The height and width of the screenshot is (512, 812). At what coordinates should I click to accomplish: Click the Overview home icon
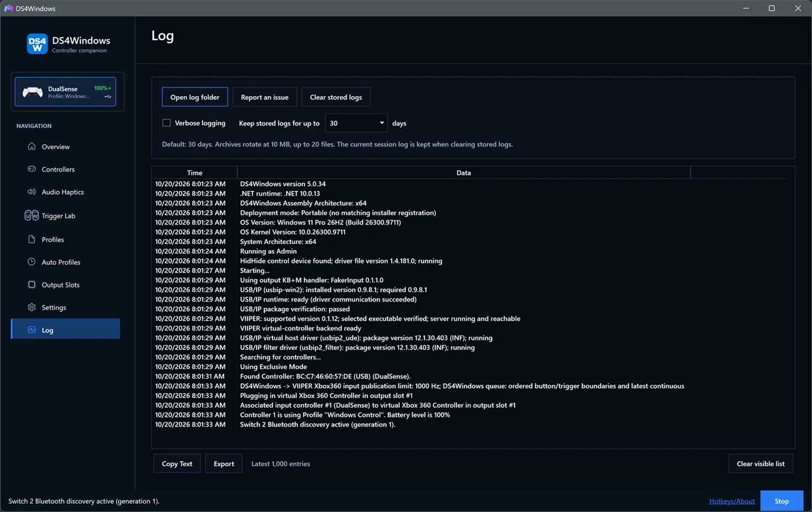(x=32, y=147)
